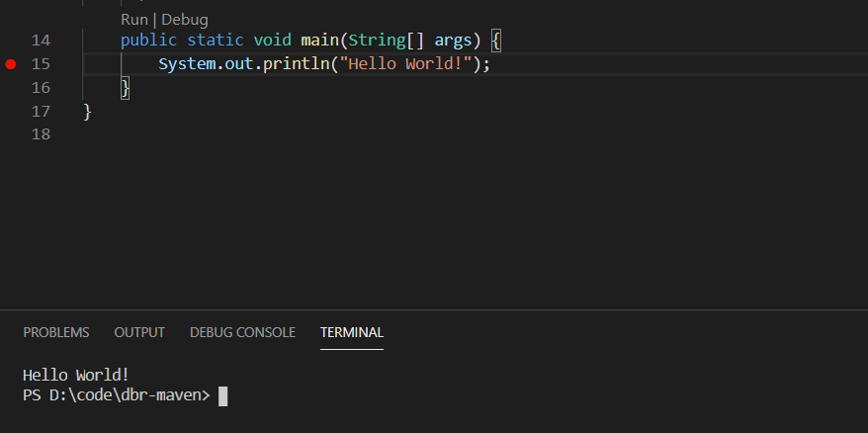The width and height of the screenshot is (868, 433).
Task: Select line 17 via its line number
Action: click(41, 112)
